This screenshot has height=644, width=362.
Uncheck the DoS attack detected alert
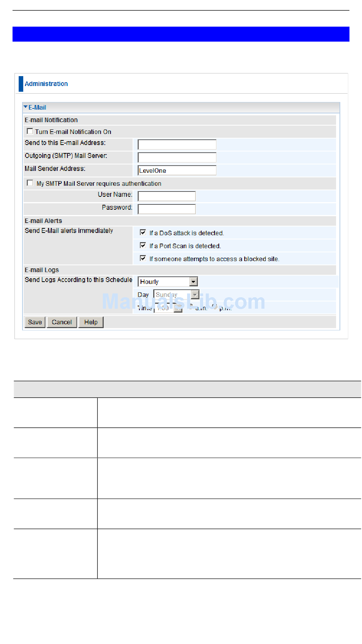(x=143, y=233)
